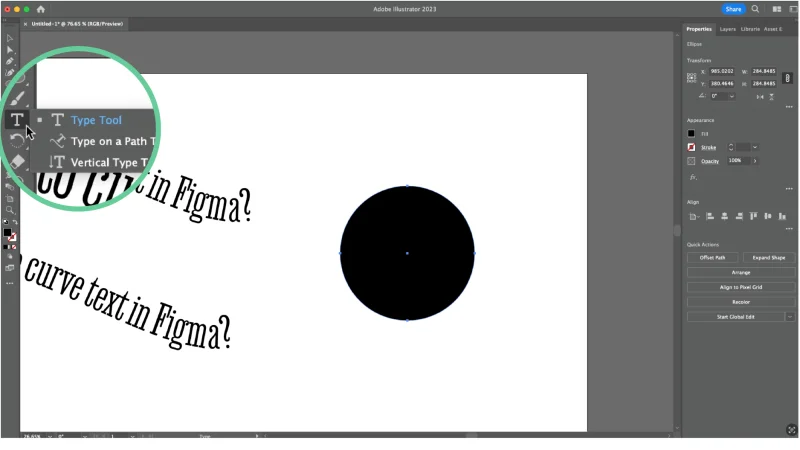Image resolution: width=800 pixels, height=450 pixels.
Task: Switch to the Libraries tab
Action: tap(750, 29)
